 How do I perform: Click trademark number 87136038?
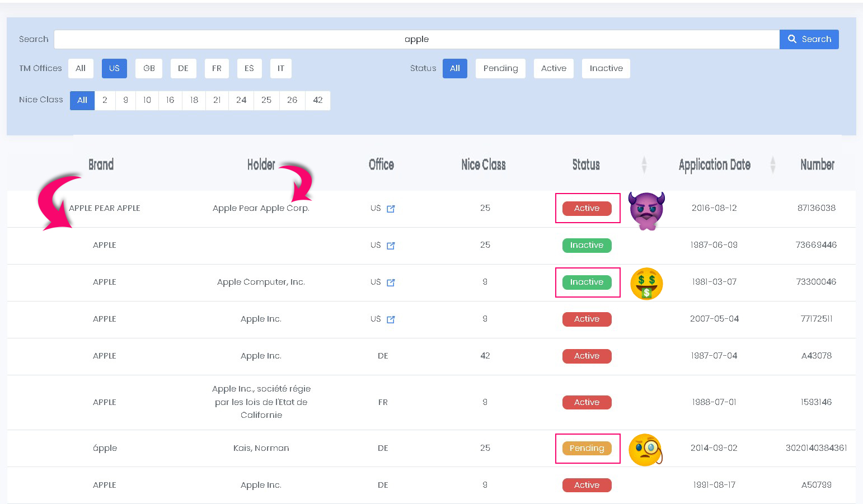816,208
